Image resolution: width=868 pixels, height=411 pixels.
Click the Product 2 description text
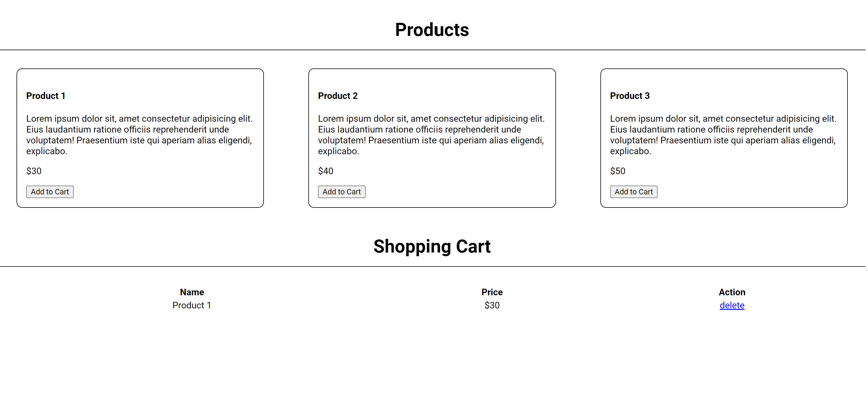pos(431,135)
